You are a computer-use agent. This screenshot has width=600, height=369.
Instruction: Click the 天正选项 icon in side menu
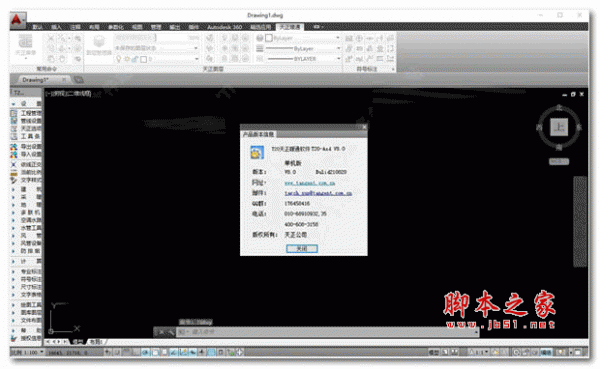click(x=14, y=129)
